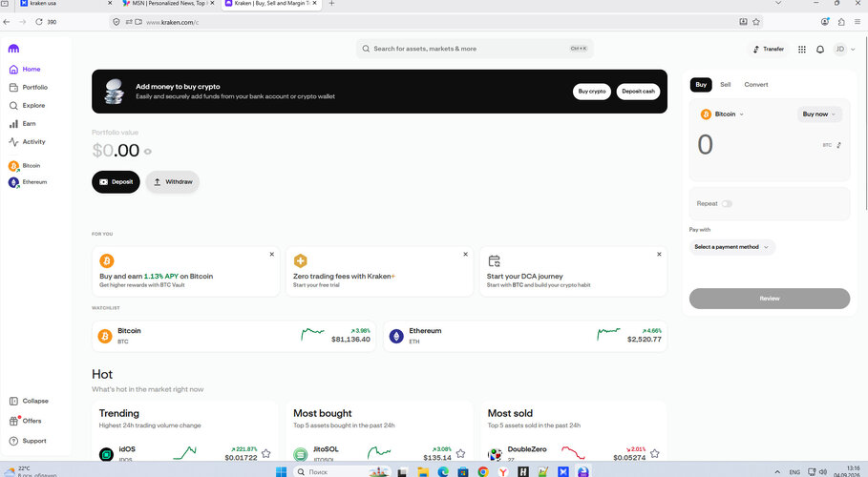Open Portfolio in sidebar
868x477 pixels.
point(29,88)
